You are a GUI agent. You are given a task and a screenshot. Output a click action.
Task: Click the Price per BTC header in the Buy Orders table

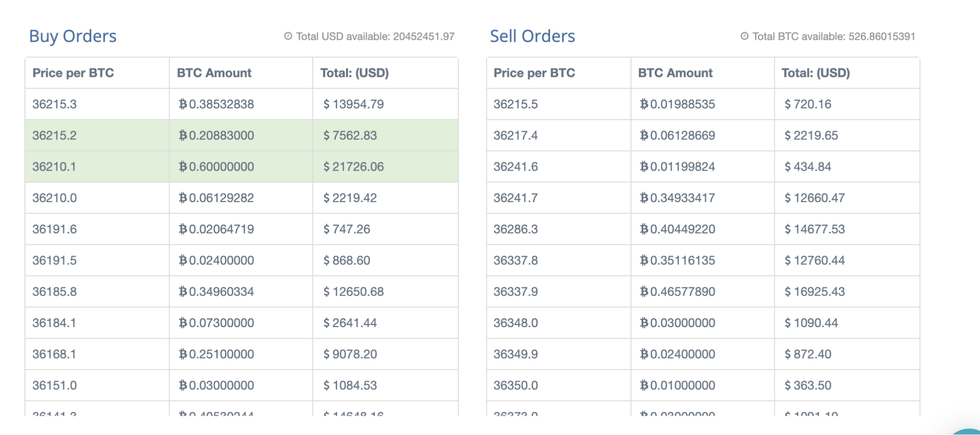[x=73, y=73]
